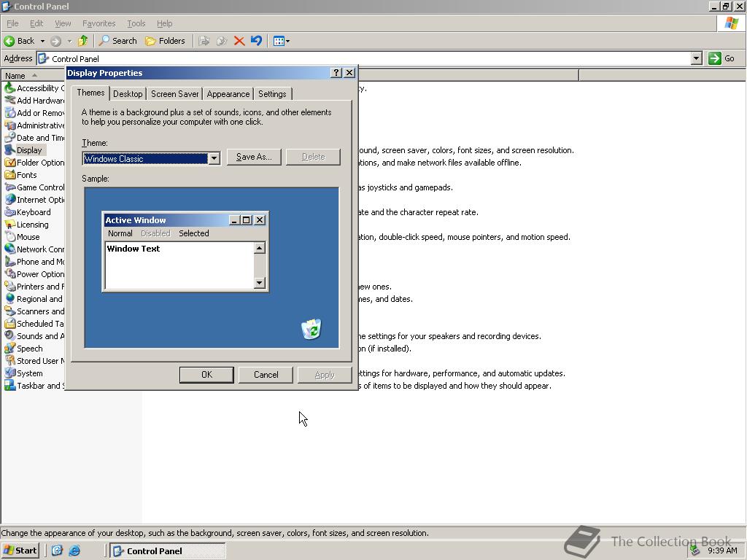This screenshot has height=560, width=747.
Task: Click the Save As... button
Action: [x=254, y=157]
